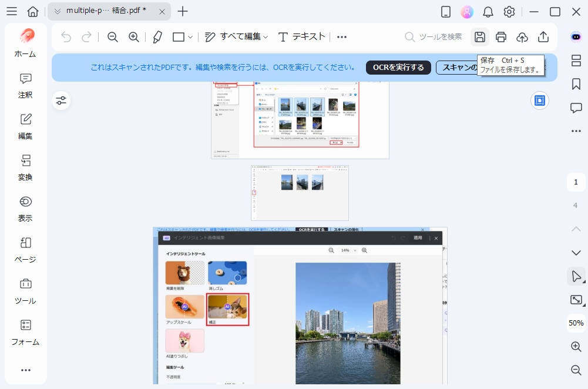Toggle the page thumbnail panel
Image resolution: width=588 pixels, height=389 pixels.
576,60
